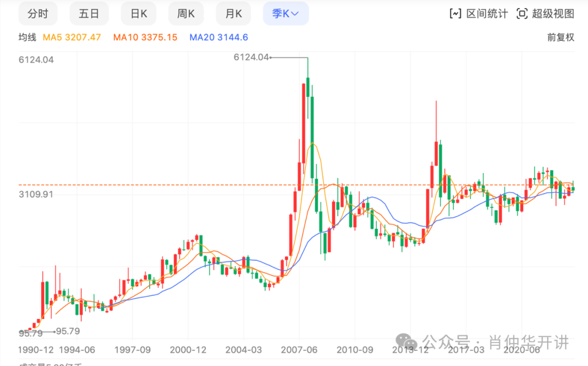Image resolution: width=588 pixels, height=366 pixels.
Task: Toggle the yellow MA5 indicator
Action: (72, 38)
